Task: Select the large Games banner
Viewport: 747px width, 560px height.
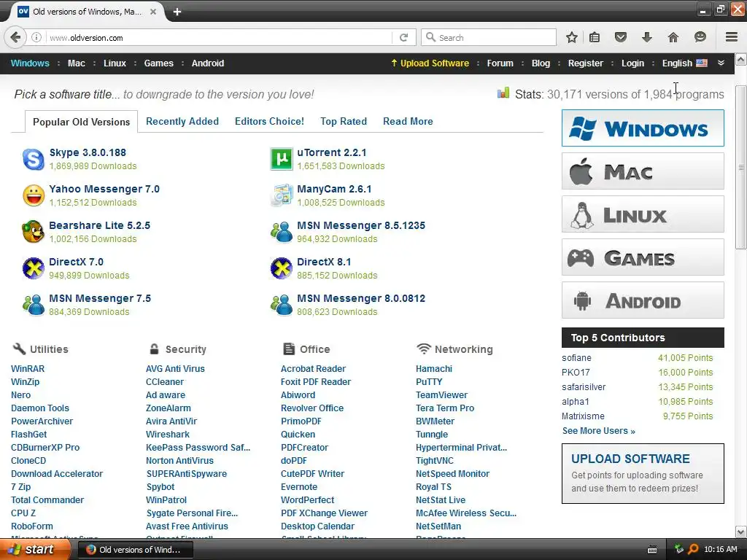Action: (643, 257)
